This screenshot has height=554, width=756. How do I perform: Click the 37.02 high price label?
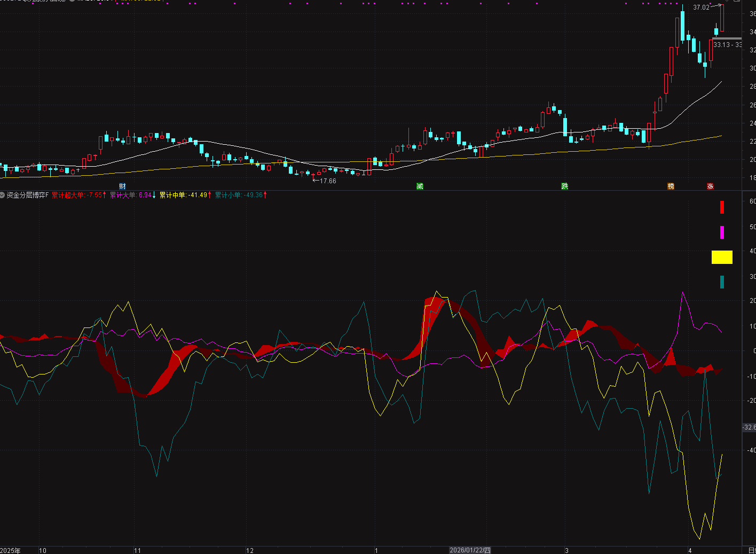point(701,7)
